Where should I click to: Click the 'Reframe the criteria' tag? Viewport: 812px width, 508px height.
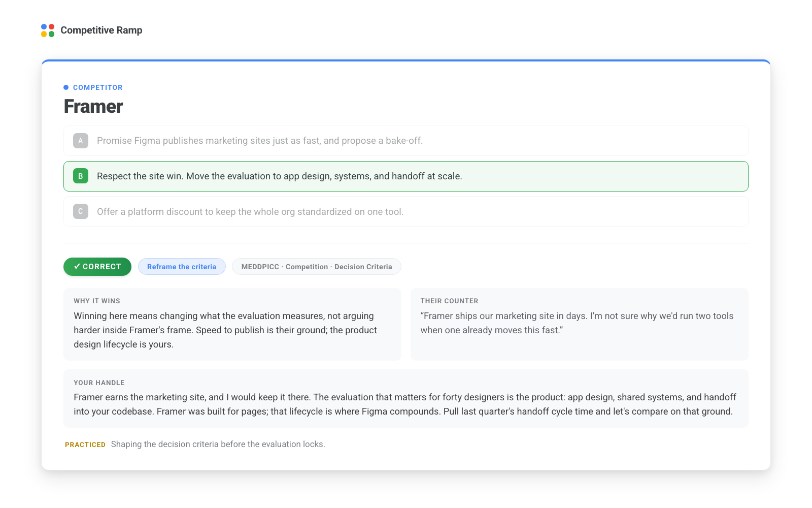182,267
